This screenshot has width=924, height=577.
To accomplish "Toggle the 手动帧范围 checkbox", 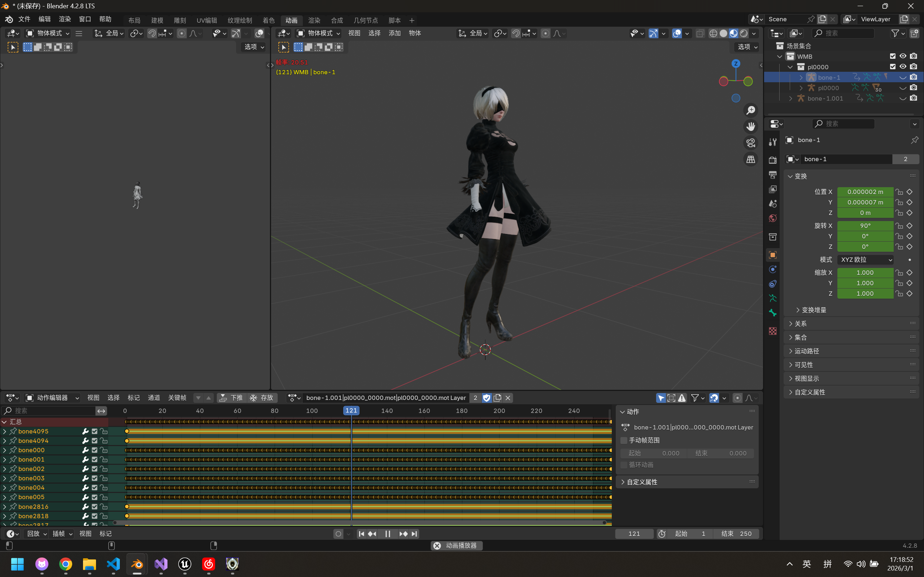I will click(x=624, y=440).
